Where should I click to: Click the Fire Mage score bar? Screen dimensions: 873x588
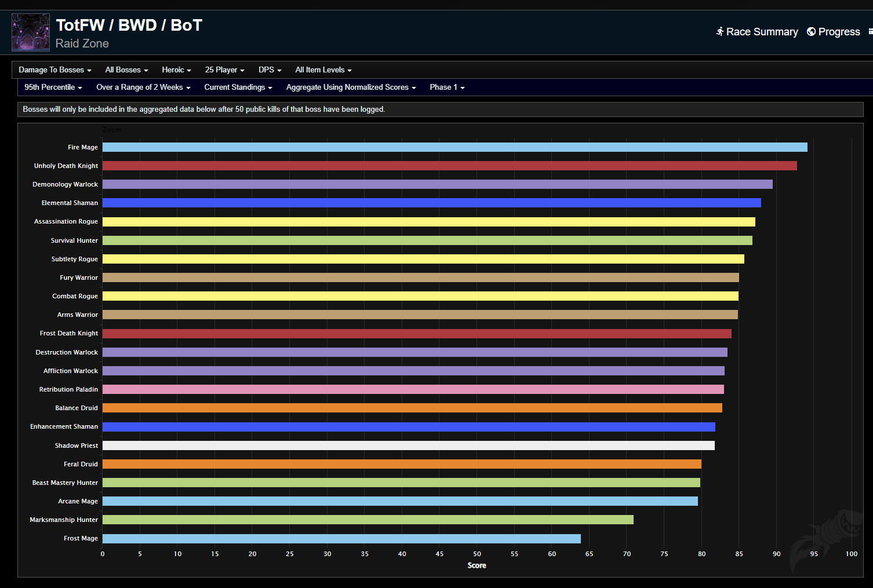point(454,147)
